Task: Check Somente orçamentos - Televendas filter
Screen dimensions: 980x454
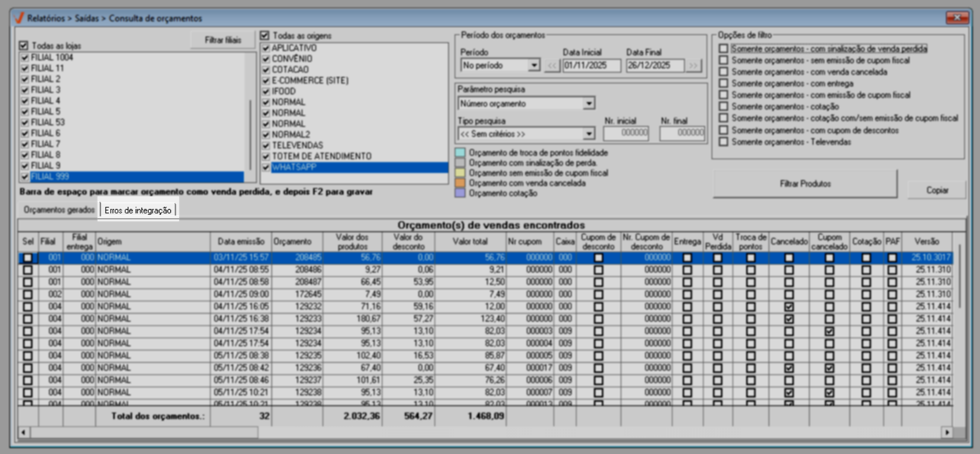Action: [x=723, y=142]
